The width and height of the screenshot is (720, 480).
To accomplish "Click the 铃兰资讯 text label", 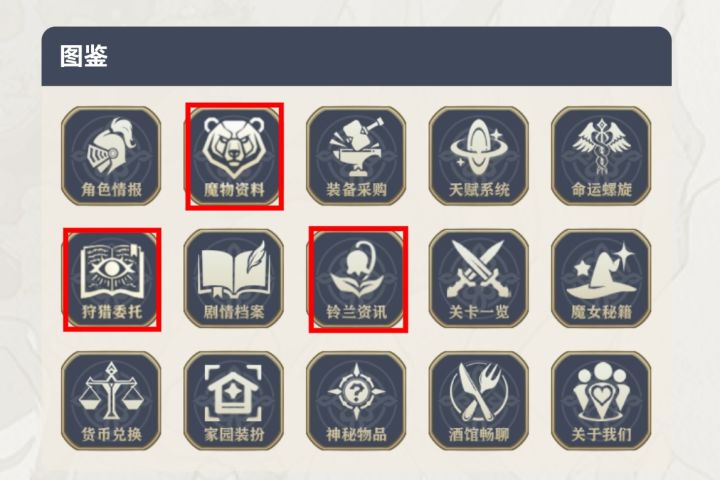I will (357, 312).
